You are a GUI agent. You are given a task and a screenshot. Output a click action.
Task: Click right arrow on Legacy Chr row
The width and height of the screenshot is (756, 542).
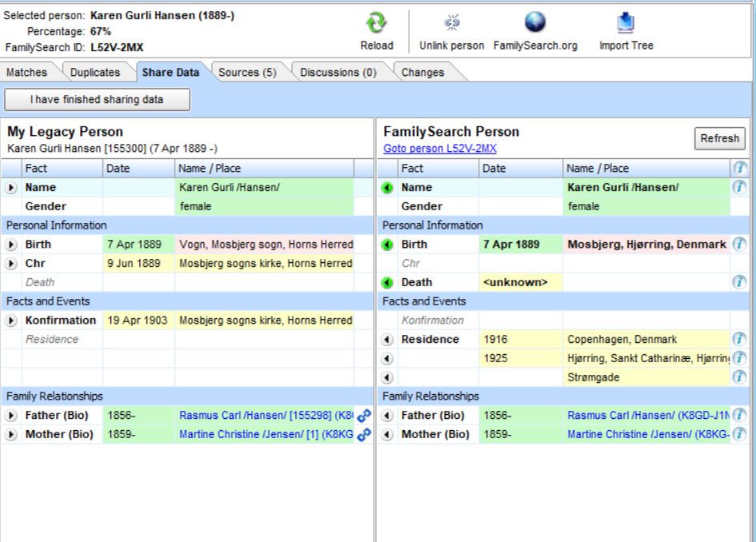pos(10,264)
